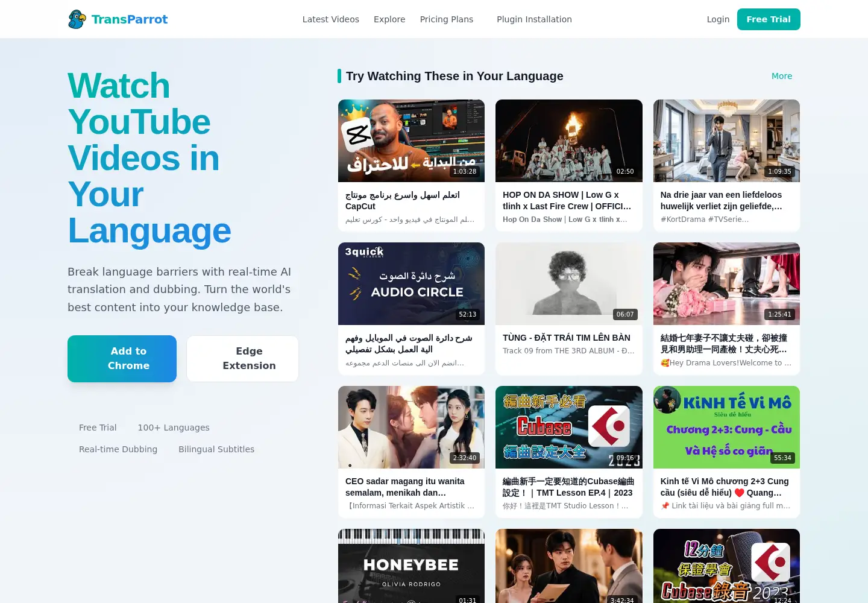Open the More link beside the section heading
This screenshot has height=603, width=868.
pyautogui.click(x=782, y=76)
